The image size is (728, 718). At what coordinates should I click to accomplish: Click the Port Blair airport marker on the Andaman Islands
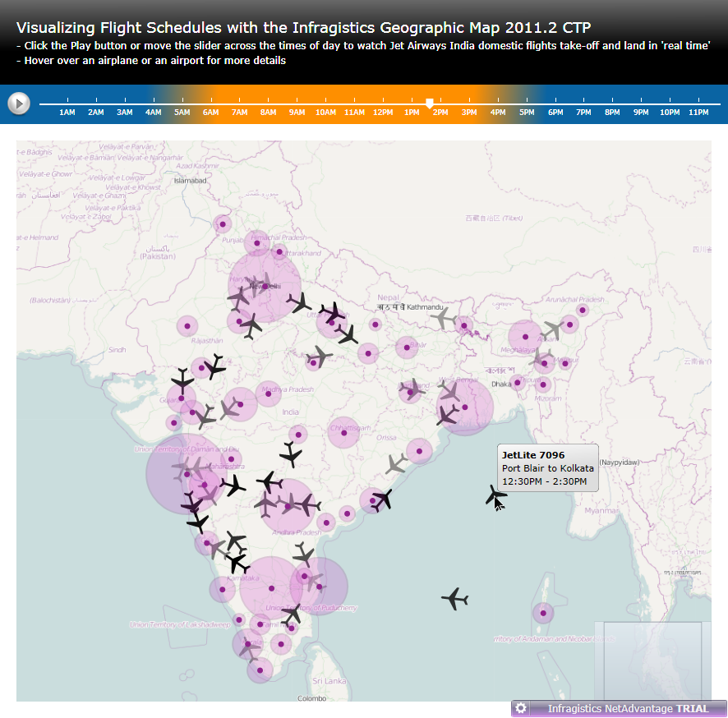[x=542, y=613]
